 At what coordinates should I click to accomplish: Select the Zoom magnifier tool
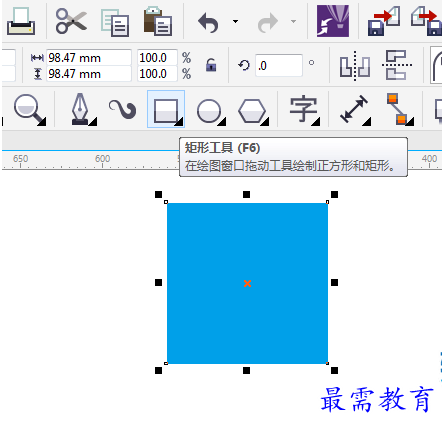point(30,109)
